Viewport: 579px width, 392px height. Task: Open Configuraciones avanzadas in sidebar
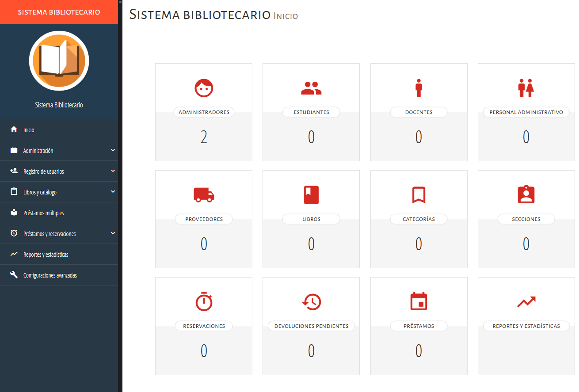[50, 275]
